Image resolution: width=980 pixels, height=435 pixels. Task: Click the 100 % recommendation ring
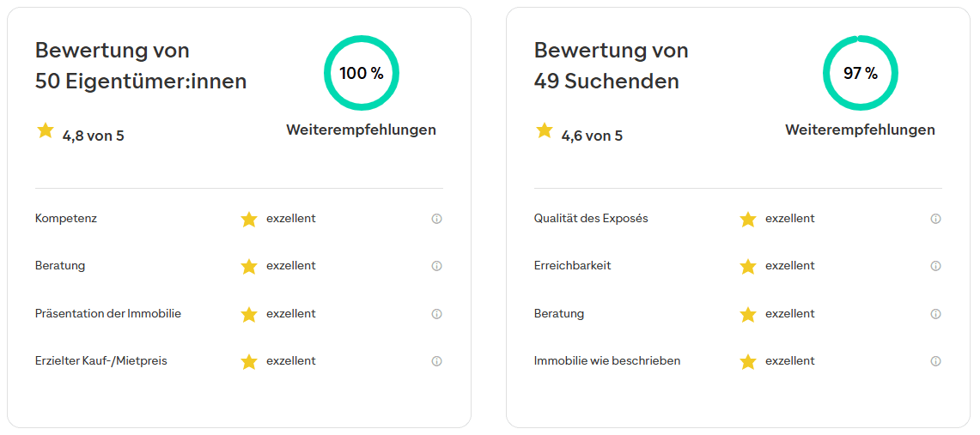(x=362, y=73)
